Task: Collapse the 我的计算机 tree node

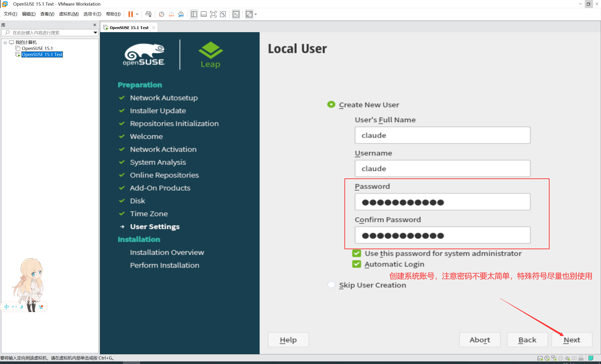Action: click(5, 42)
